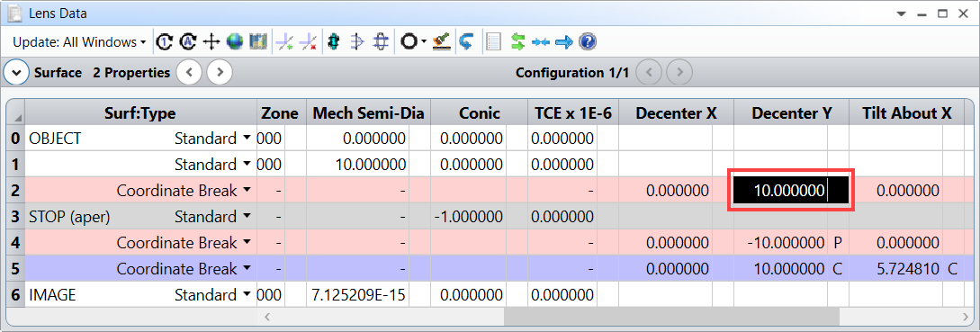Click the black aperture circle icon
This screenshot has width=980, height=332.
[x=409, y=42]
